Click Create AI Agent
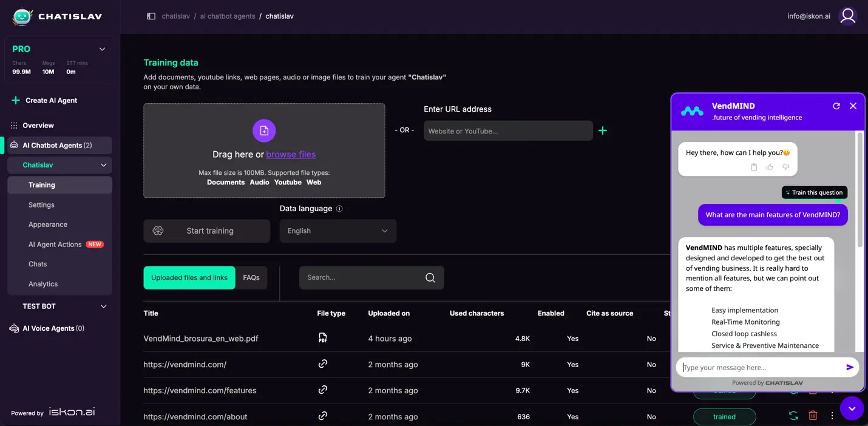Image resolution: width=868 pixels, height=426 pixels. [x=51, y=100]
